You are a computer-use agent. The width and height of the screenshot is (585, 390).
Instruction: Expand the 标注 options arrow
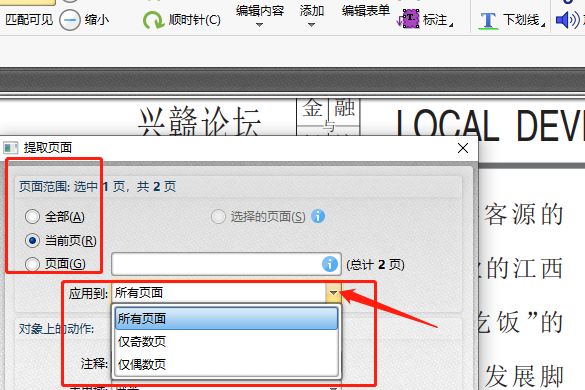451,25
